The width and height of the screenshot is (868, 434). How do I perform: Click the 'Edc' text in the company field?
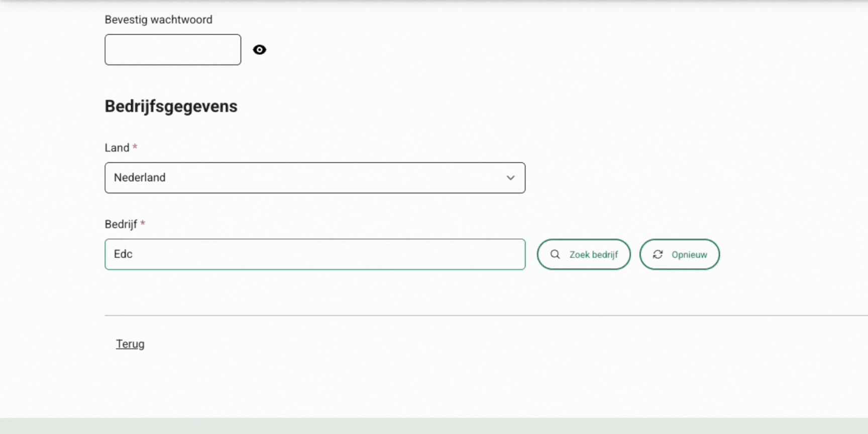(x=123, y=254)
